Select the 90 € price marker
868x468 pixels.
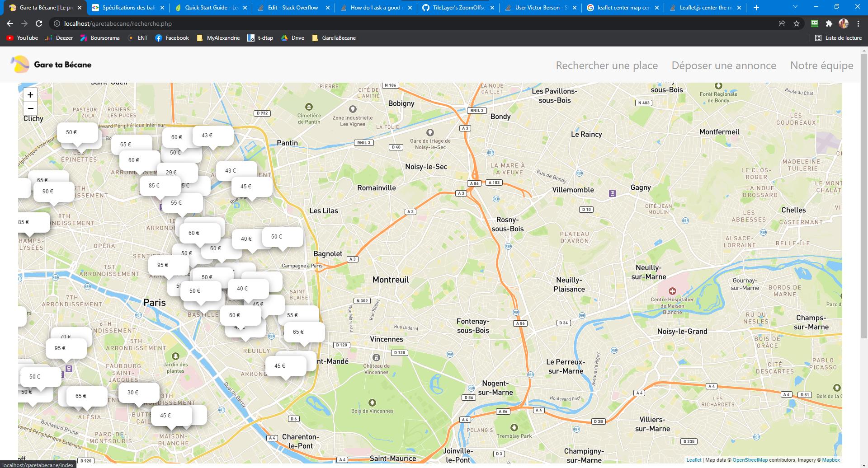(54, 192)
